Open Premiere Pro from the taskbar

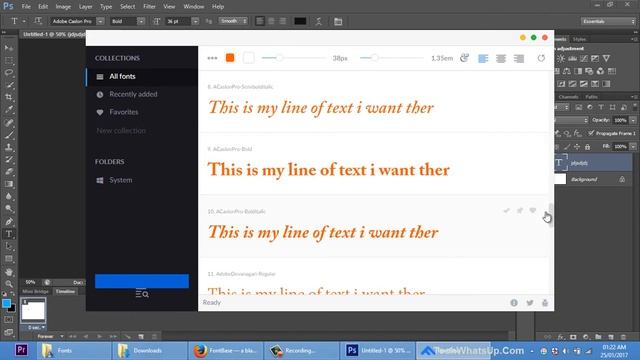click(x=21, y=350)
